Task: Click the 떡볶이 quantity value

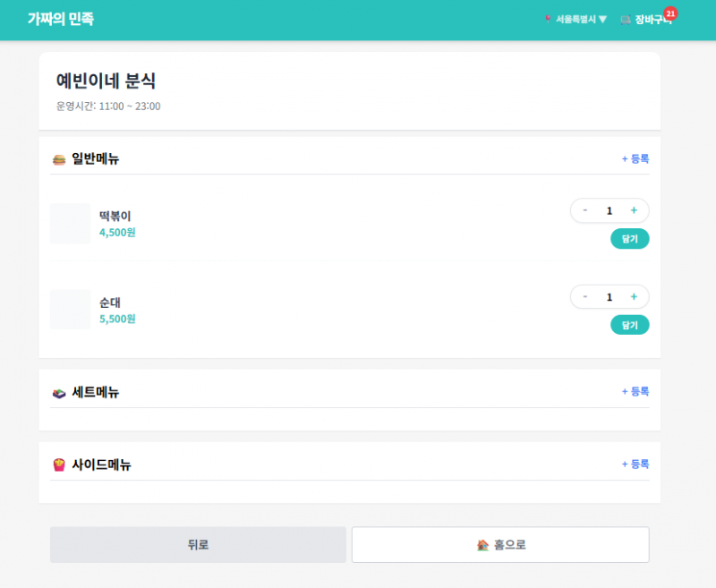Action: (x=609, y=210)
